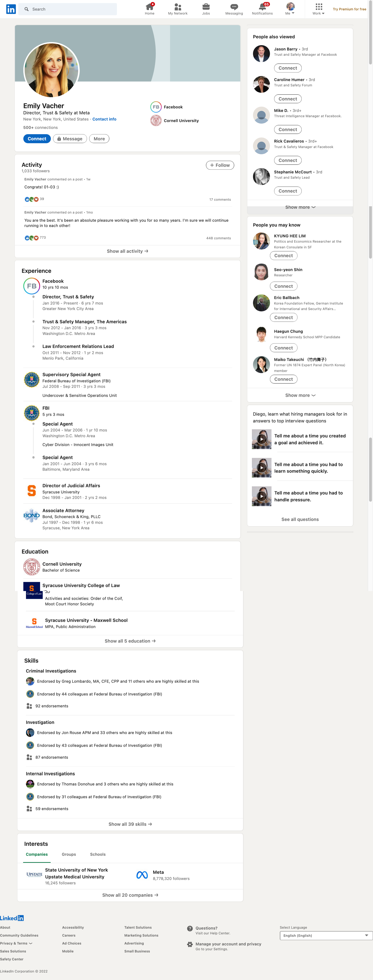Open the Home feed icon

(x=150, y=6)
